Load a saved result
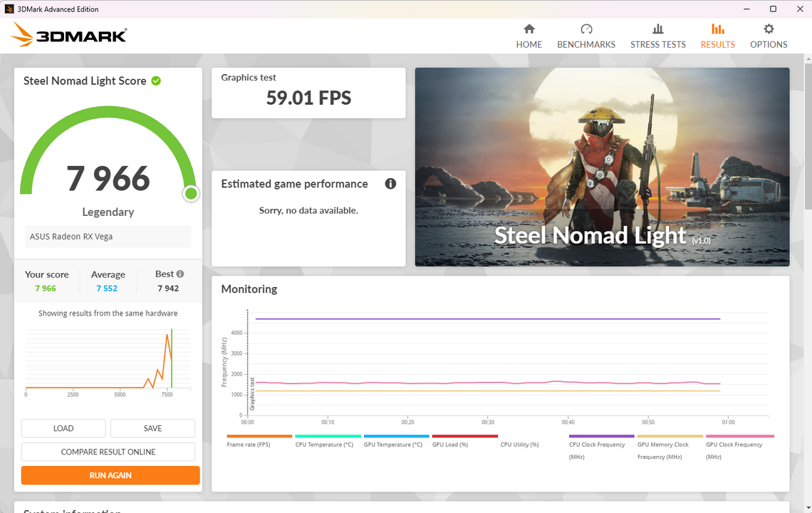Screen dimensions: 812x513 coord(63,427)
